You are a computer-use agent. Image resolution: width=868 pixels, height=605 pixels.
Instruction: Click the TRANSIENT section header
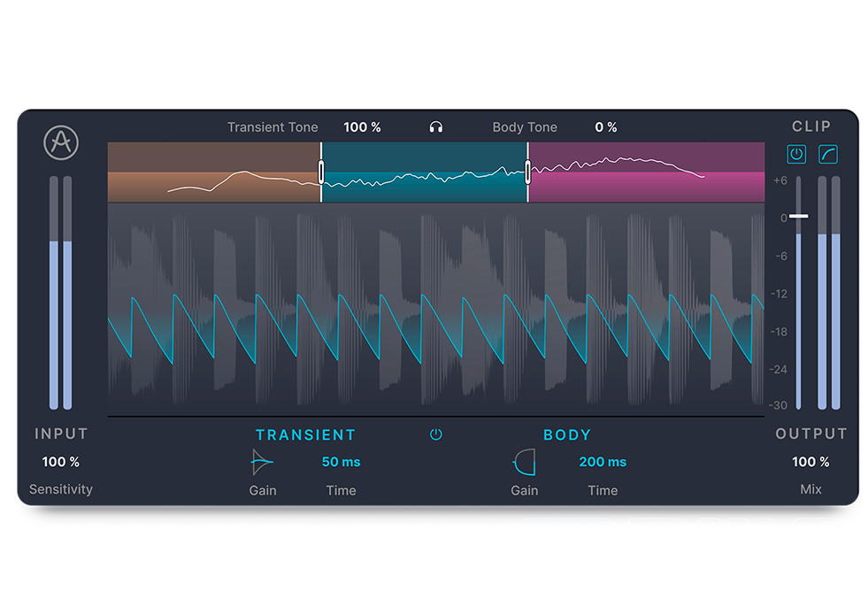point(306,434)
